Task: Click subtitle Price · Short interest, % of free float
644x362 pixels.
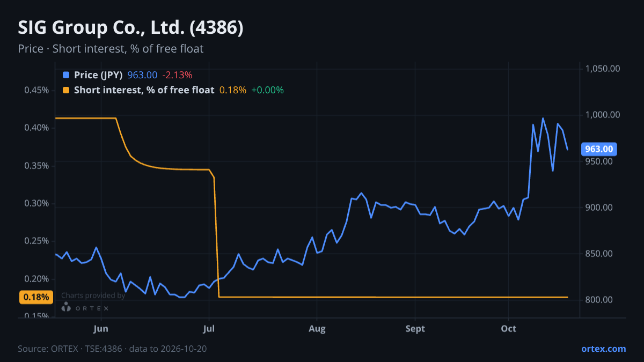Action: coord(111,49)
